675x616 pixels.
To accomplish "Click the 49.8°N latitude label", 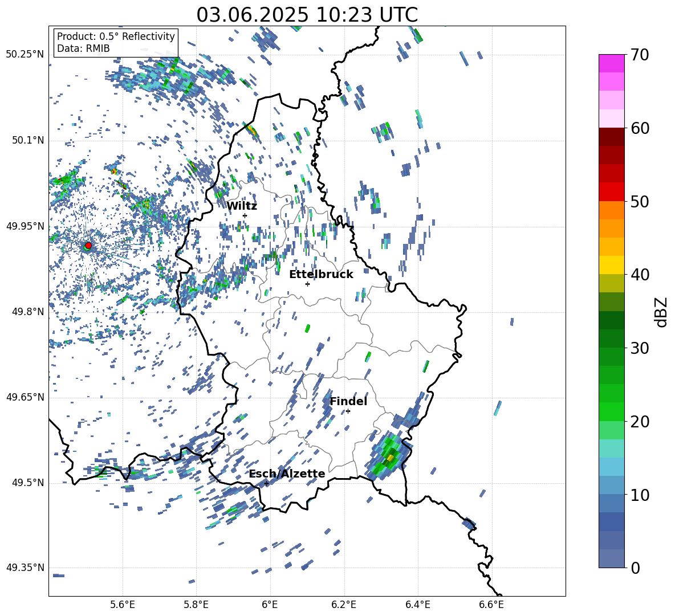I will point(29,312).
